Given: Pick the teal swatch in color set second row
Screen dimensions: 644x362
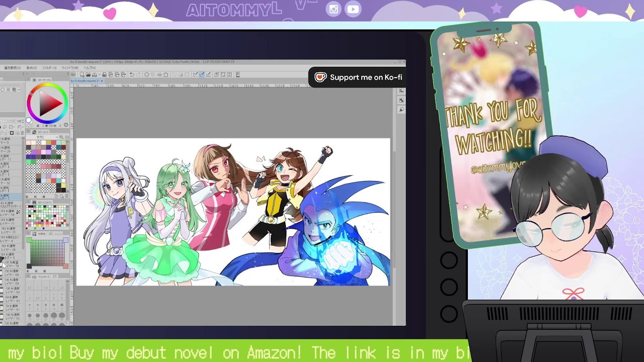Looking at the screenshot, I should (59, 147).
